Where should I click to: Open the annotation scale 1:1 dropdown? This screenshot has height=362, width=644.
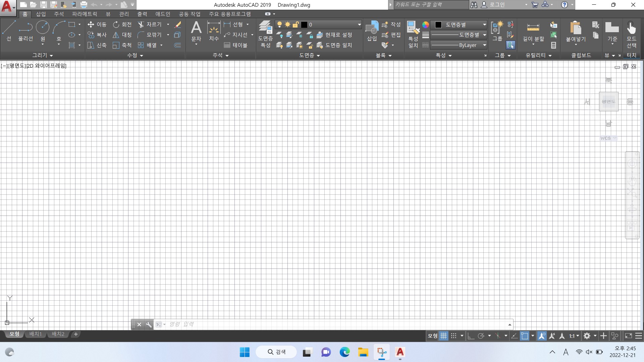(574, 336)
